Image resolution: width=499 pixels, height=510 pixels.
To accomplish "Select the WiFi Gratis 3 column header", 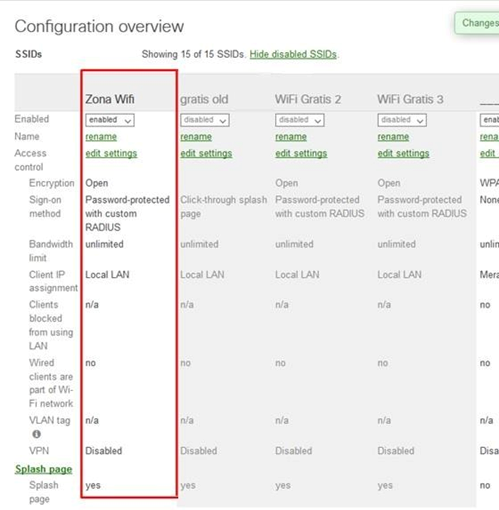I will point(410,99).
